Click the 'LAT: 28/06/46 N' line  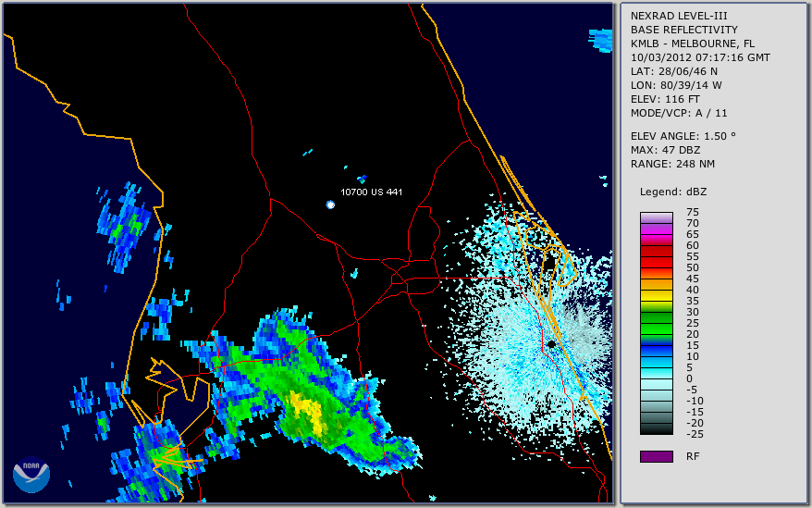pyautogui.click(x=673, y=71)
